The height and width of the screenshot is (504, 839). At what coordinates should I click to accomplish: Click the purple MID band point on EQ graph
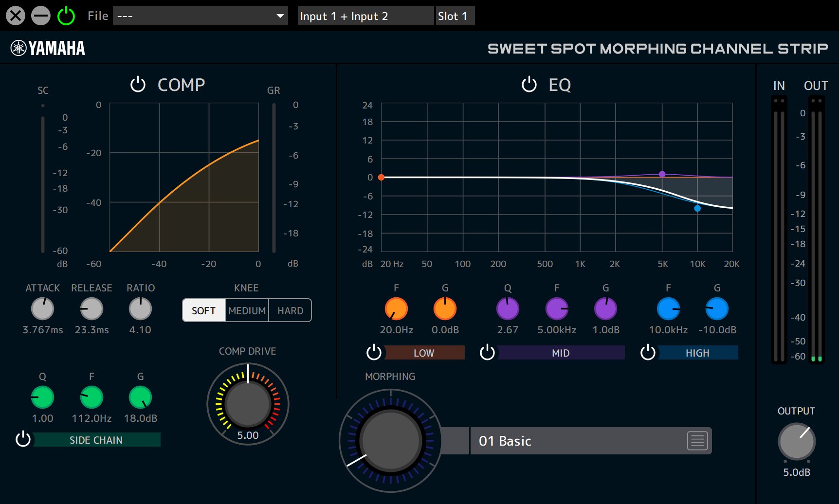pos(662,174)
